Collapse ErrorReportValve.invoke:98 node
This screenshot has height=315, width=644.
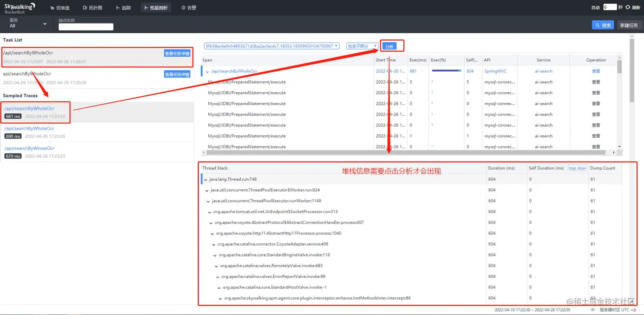pyautogui.click(x=218, y=277)
